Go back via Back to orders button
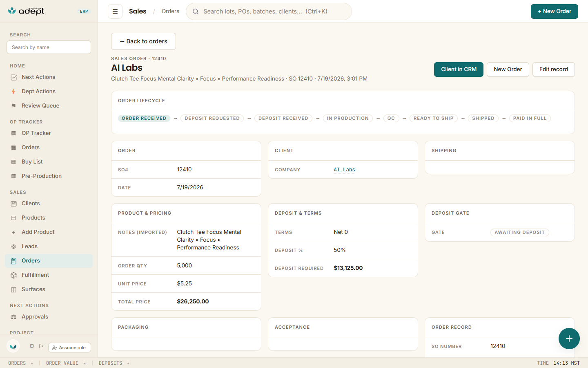The image size is (588, 368). point(143,41)
